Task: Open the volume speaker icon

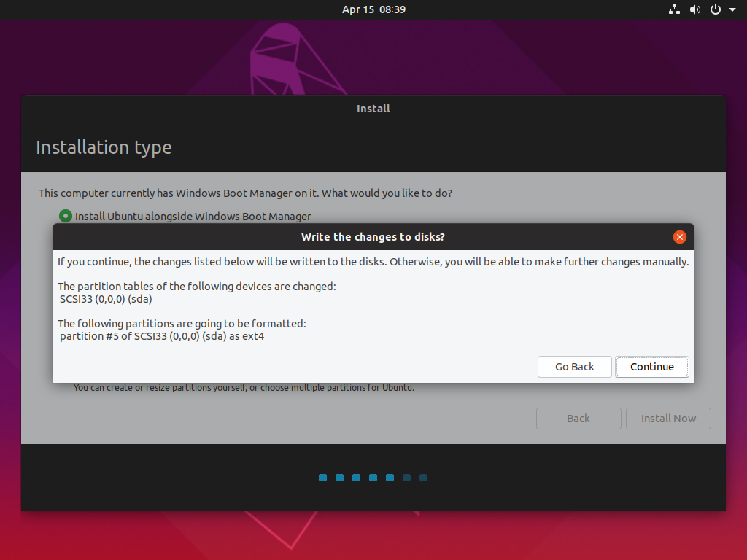Action: pos(695,9)
